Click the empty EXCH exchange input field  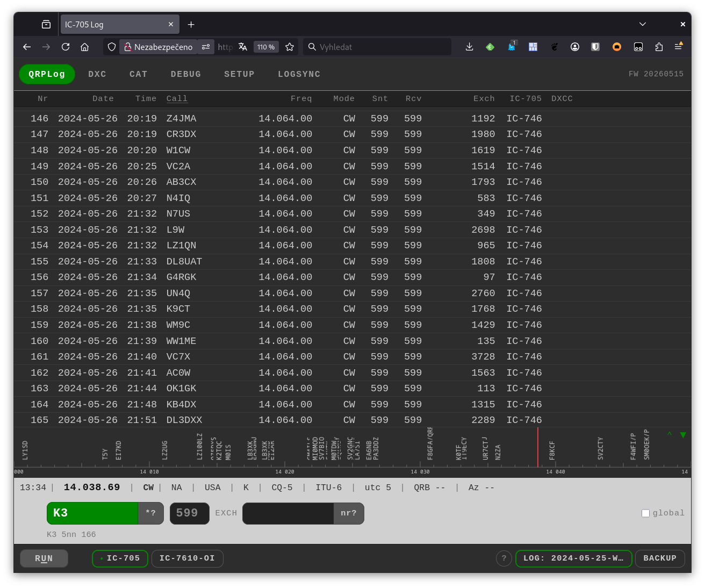(288, 513)
